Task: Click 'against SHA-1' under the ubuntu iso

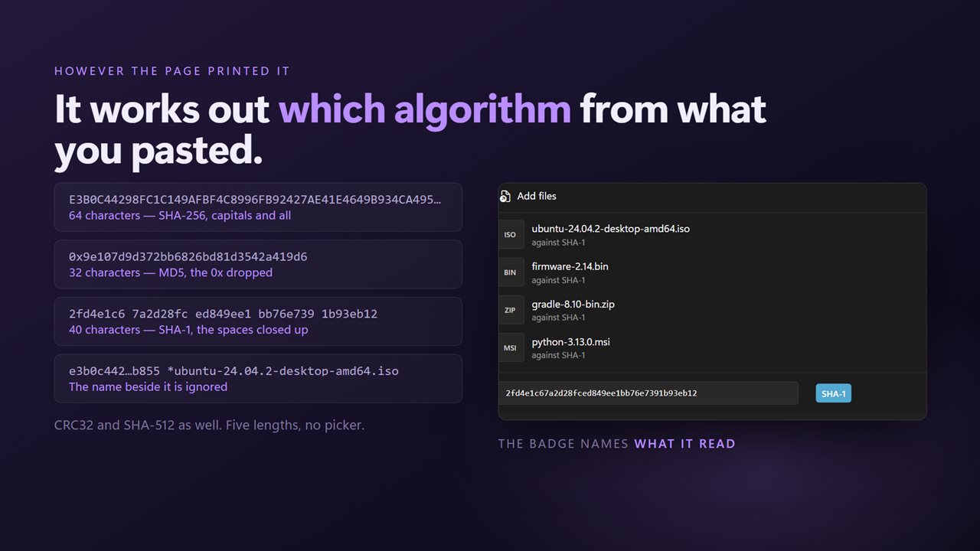Action: pos(557,243)
